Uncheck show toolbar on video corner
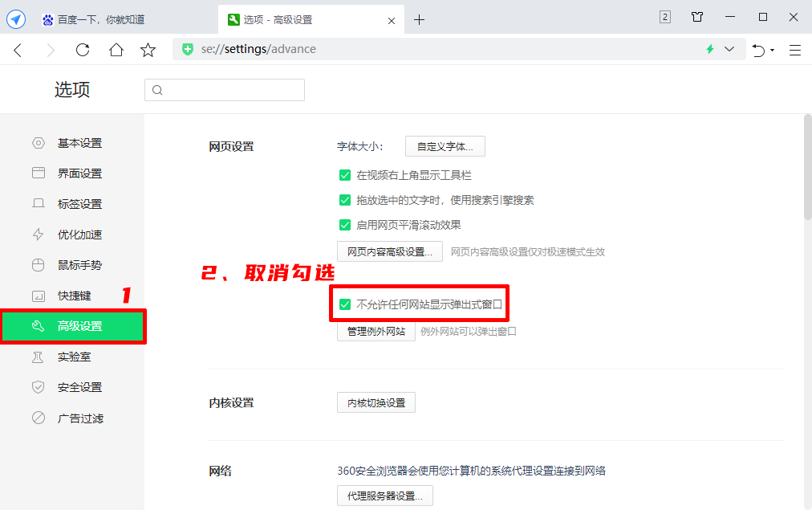Screen dimensions: 812x510 (345, 175)
